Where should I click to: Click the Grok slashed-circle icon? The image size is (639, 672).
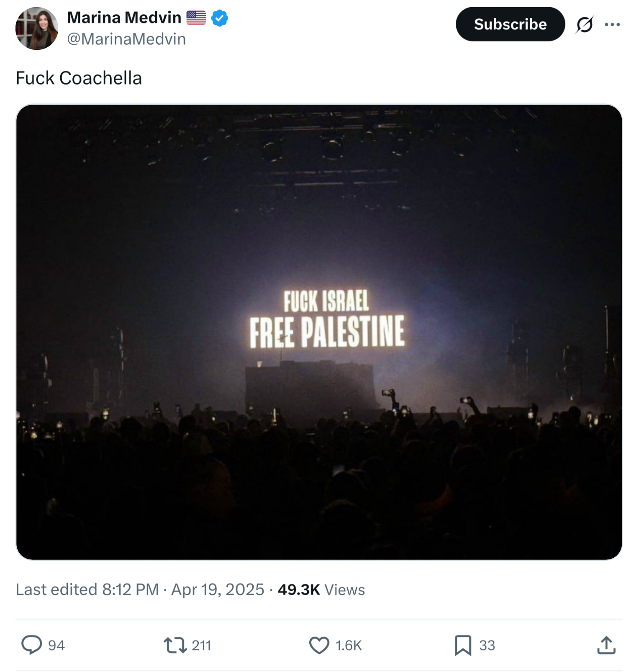pyautogui.click(x=585, y=24)
